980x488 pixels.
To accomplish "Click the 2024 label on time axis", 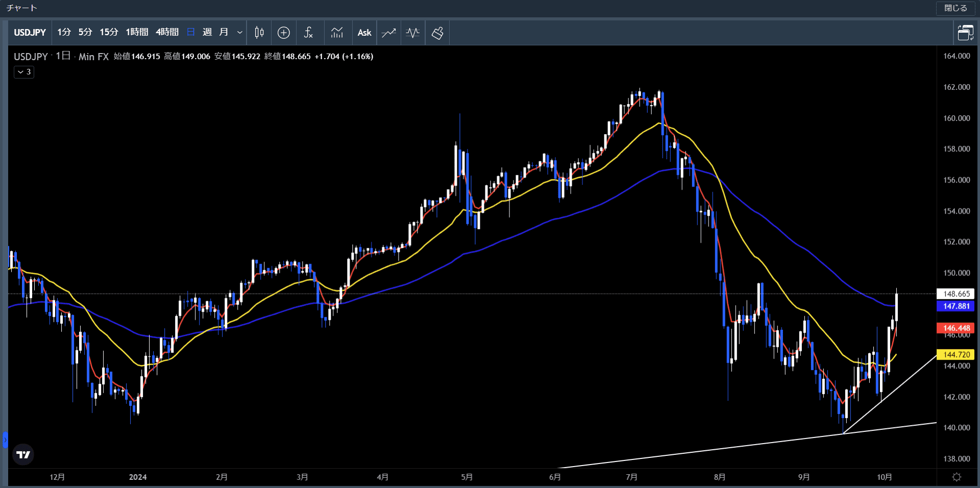I will (x=138, y=477).
